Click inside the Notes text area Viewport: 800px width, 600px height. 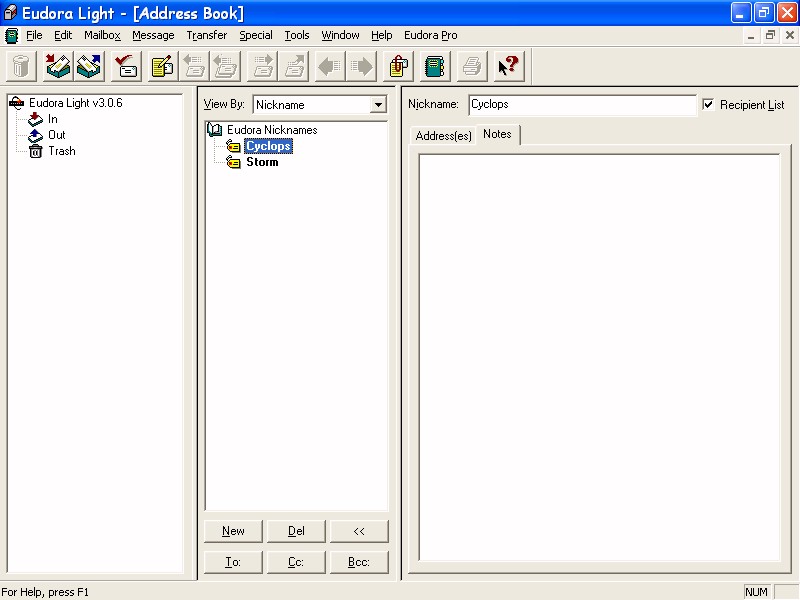(599, 357)
